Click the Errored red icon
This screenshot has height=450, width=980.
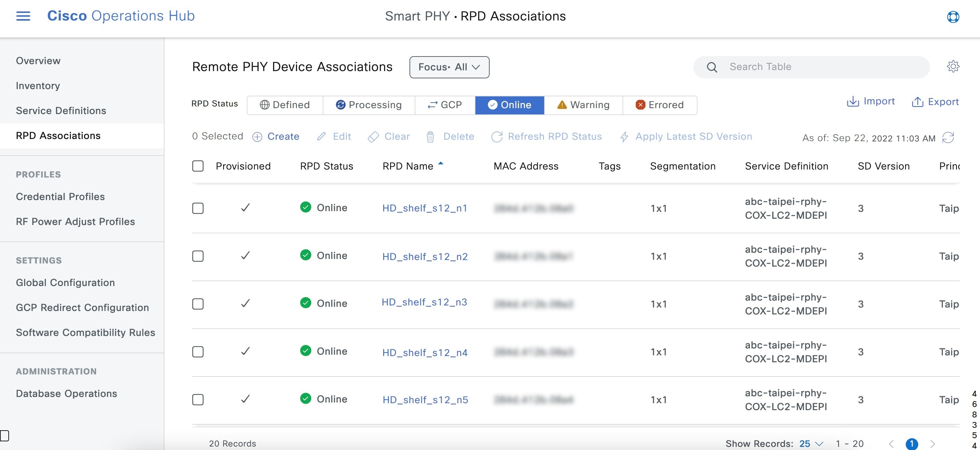640,105
